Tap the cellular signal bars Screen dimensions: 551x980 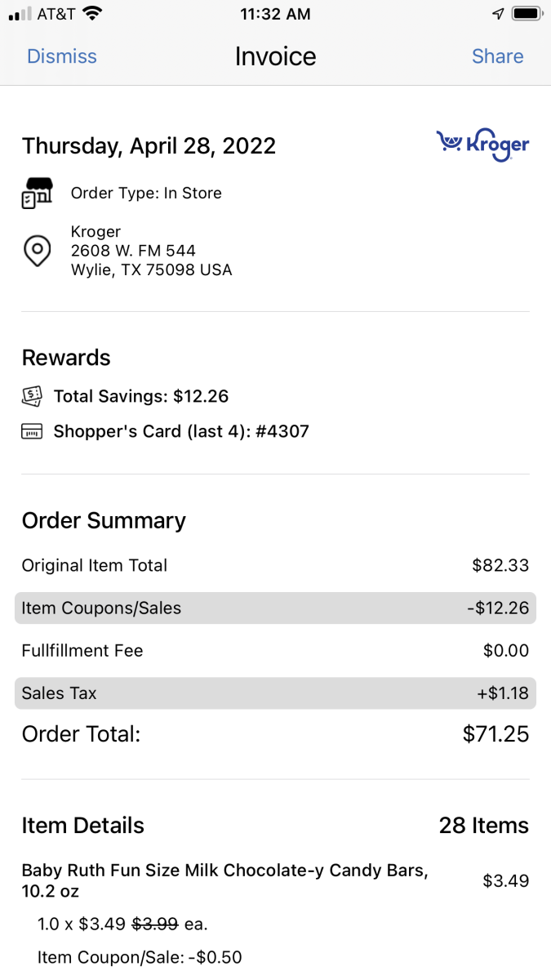(20, 14)
